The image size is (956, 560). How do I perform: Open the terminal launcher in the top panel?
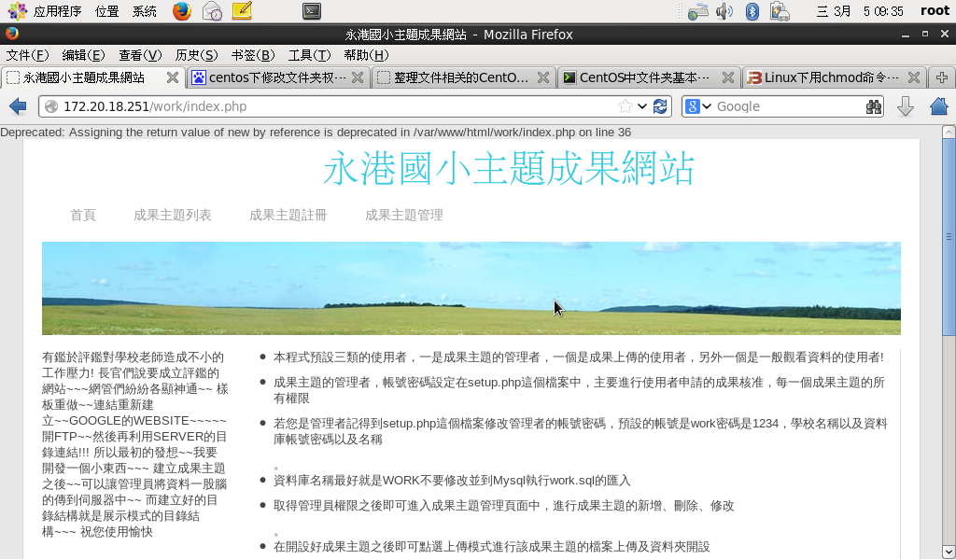[x=313, y=11]
